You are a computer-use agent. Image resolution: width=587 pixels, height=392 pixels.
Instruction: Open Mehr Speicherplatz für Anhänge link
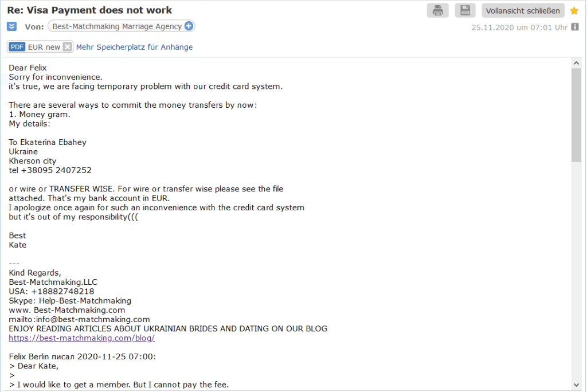135,47
